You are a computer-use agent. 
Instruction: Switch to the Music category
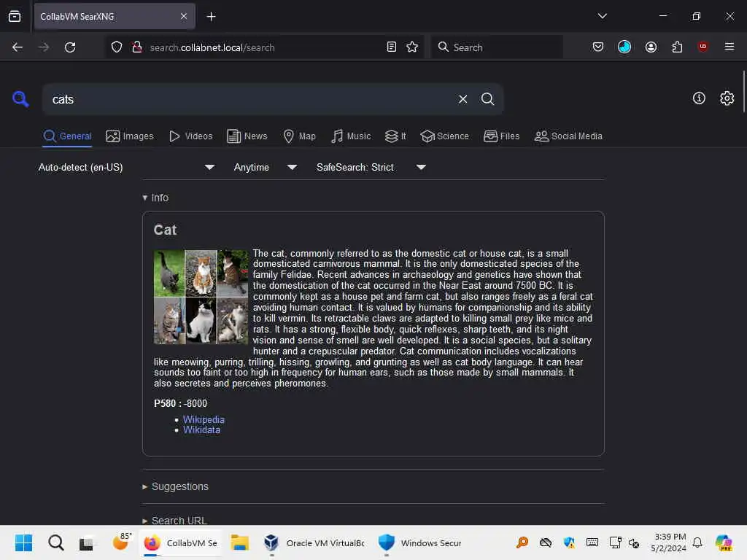pyautogui.click(x=351, y=136)
